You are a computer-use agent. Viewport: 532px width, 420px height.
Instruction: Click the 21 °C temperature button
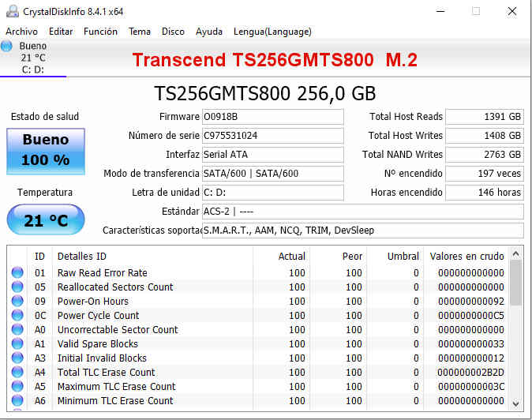coord(46,219)
